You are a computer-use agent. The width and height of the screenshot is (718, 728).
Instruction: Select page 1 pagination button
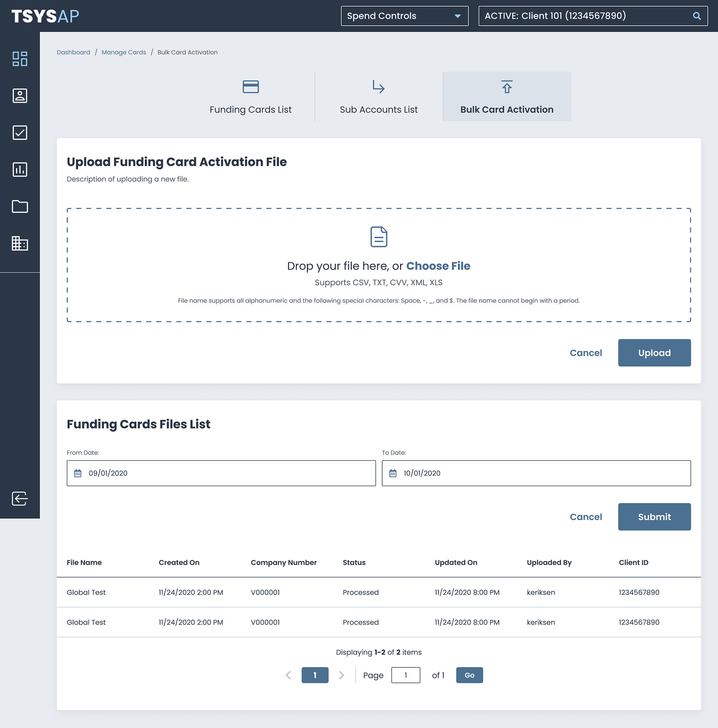(315, 675)
